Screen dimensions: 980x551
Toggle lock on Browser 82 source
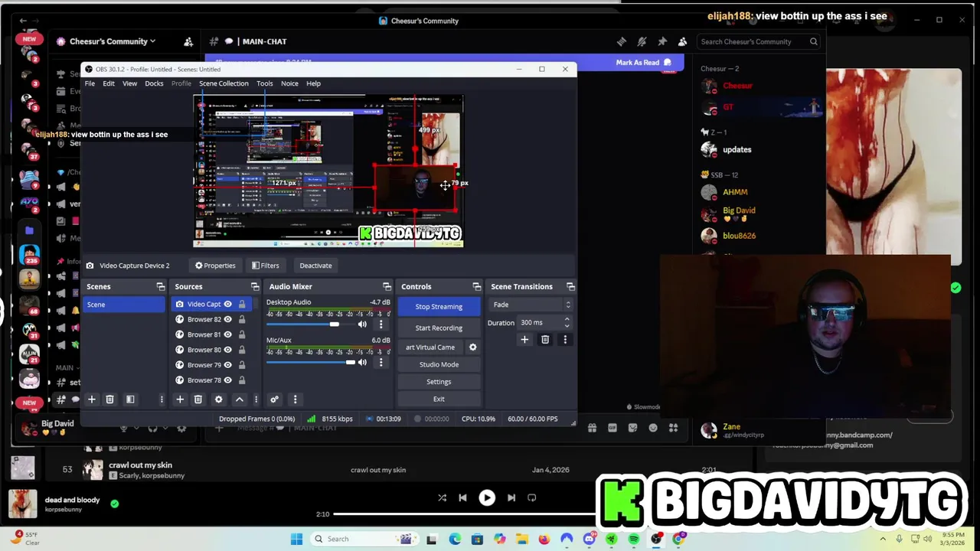[242, 320]
